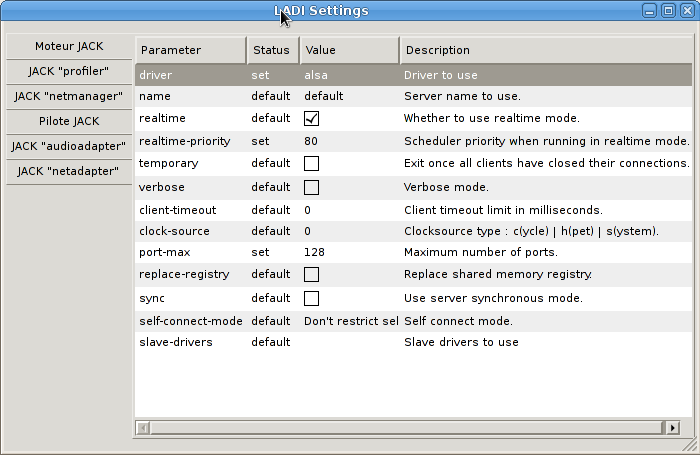Viewport: 700px width, 455px height.
Task: Select the verbose parameter name cell
Action: pos(162,187)
